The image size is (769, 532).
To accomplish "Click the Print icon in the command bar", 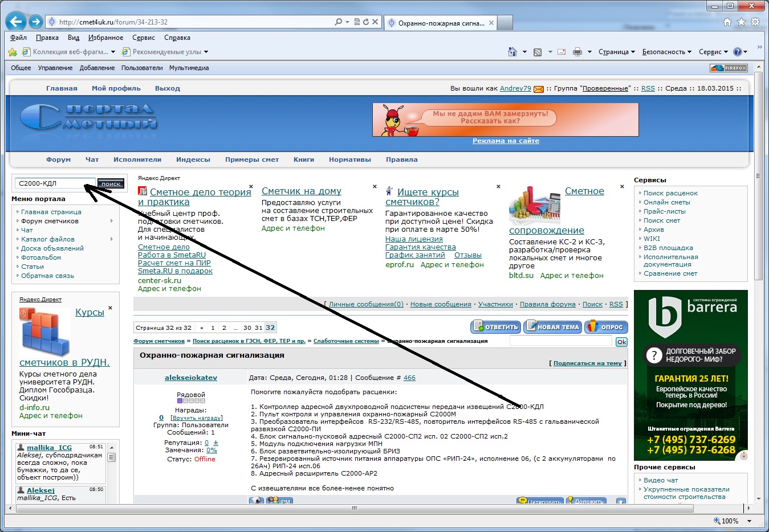I will (577, 52).
